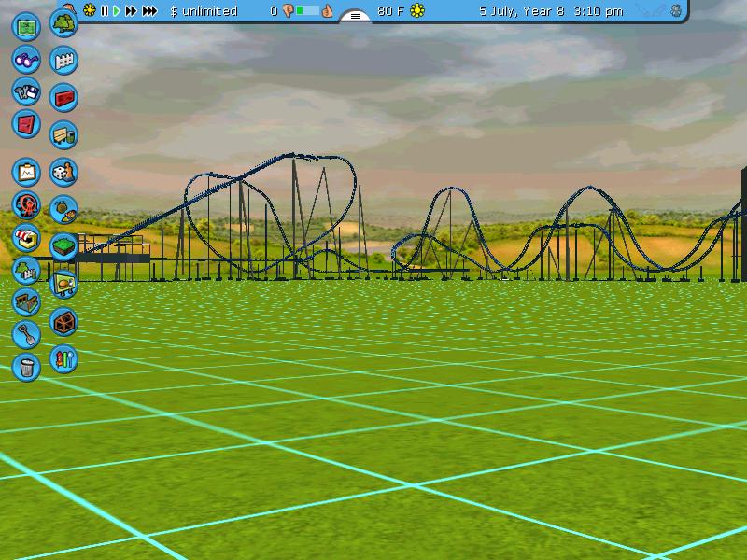Open the clipboard graph finances icon
747x560 pixels.
point(26,172)
